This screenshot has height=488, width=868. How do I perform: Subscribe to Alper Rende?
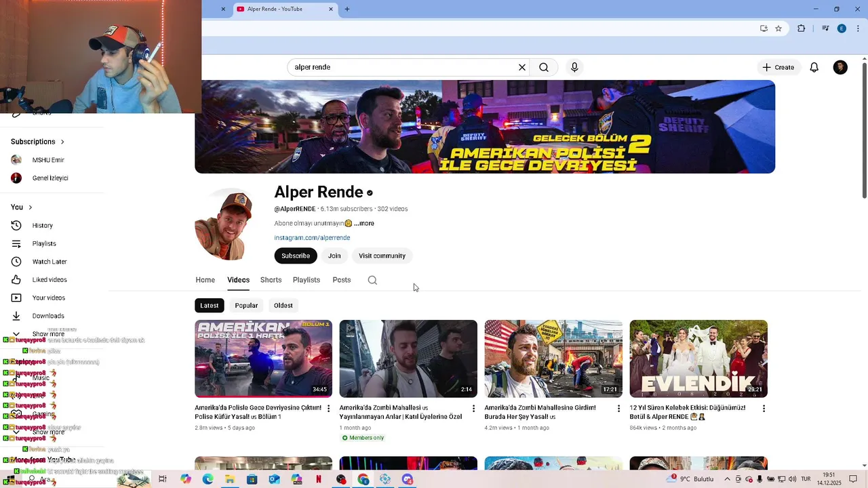tap(296, 256)
